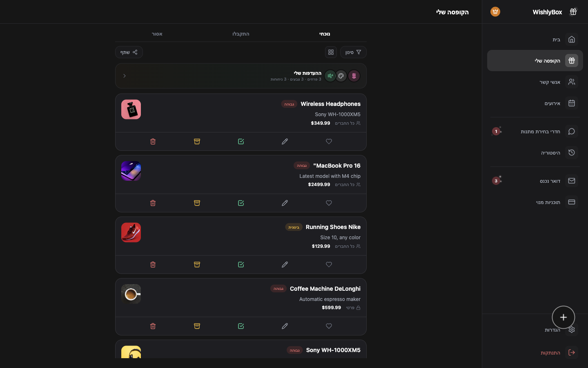Screen dimensions: 588x368
Task: Open the floating plus add button
Action: click(563, 317)
